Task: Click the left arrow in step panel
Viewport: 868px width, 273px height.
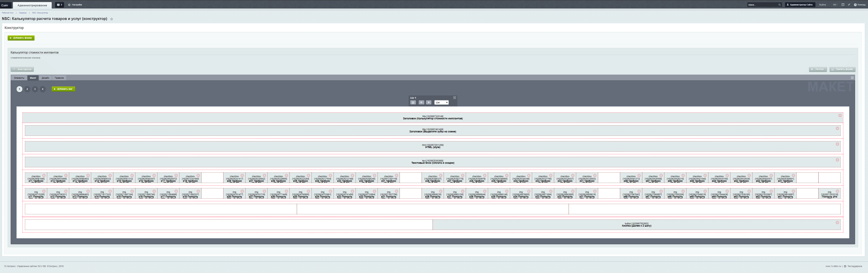Action: [421, 102]
